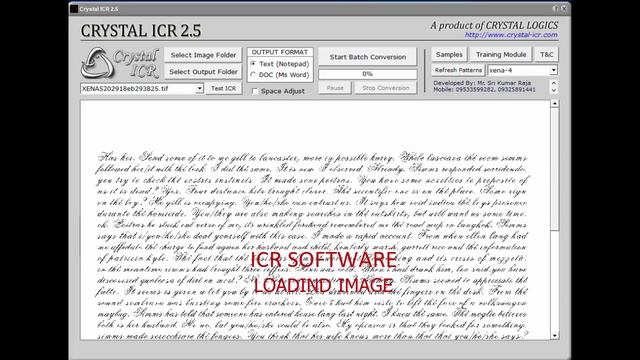Click the 'A product of CRYSTAL LOGICS' text
Viewport: 640px width, 360px height.
pyautogui.click(x=494, y=25)
